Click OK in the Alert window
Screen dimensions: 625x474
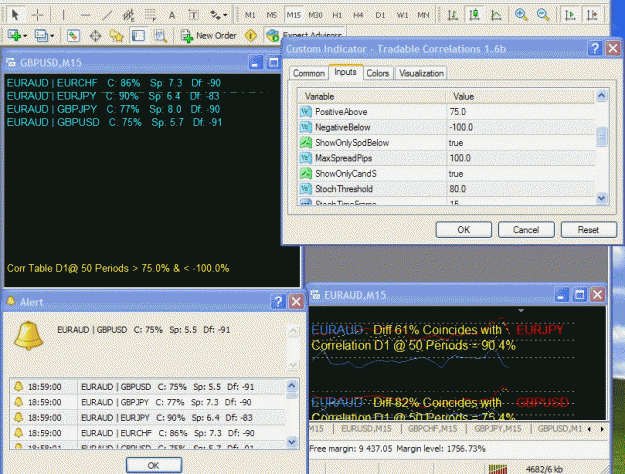[x=153, y=465]
